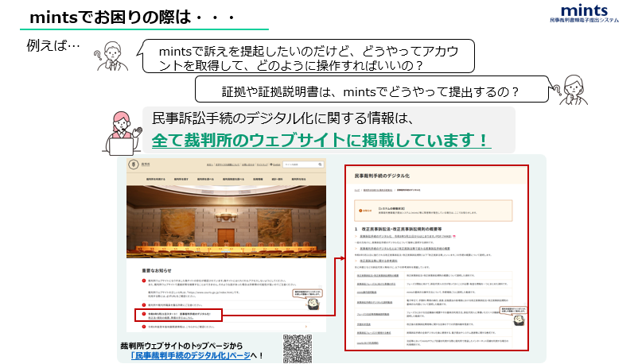
Task: Open the 令和6年5月21日スタート notice link
Action: pos(179,316)
